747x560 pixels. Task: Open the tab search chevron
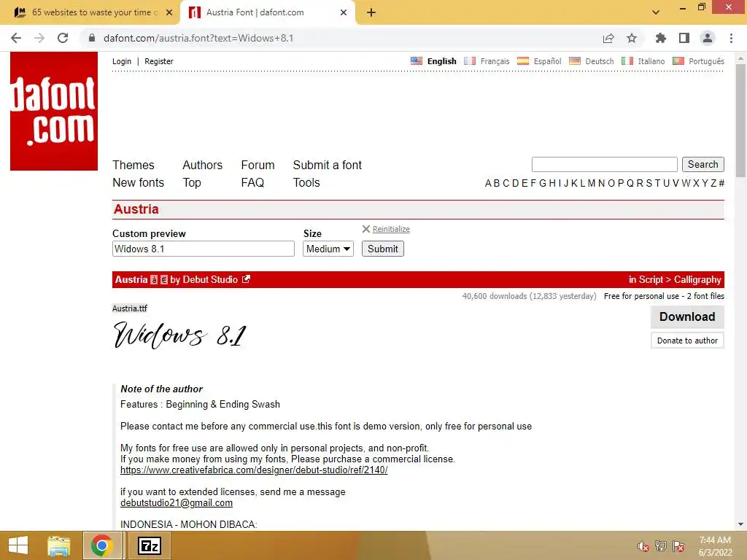pyautogui.click(x=656, y=12)
